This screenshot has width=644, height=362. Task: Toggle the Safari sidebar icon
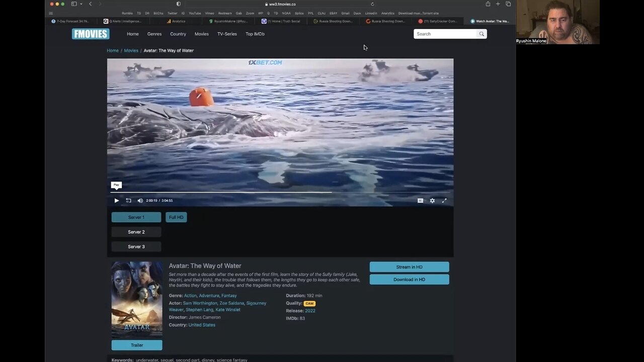tap(74, 4)
